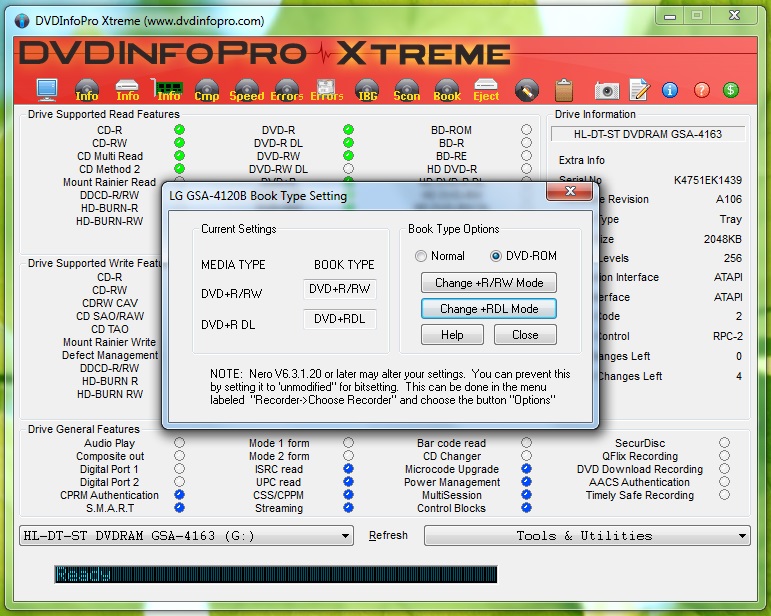Click the DVD-RW DL read feature indicator
The image size is (771, 616).
(348, 169)
